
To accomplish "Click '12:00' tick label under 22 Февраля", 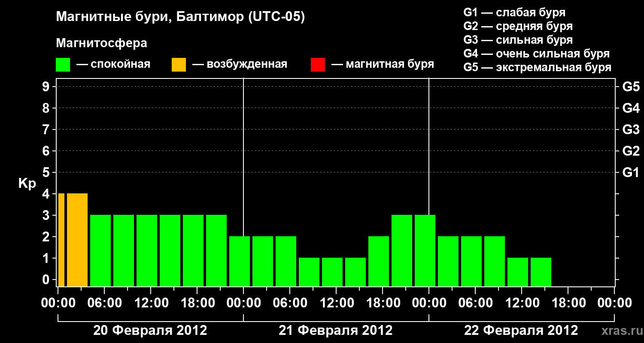I will pyautogui.click(x=522, y=303).
